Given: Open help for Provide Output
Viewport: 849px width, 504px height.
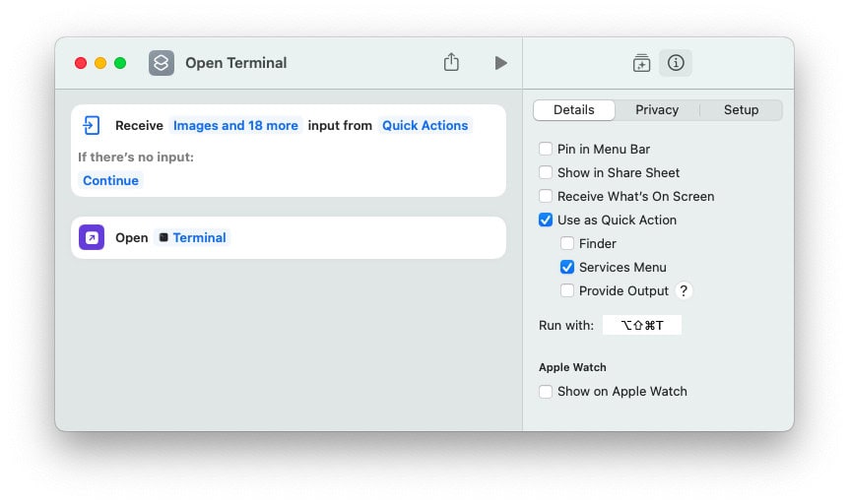Looking at the screenshot, I should 684,290.
